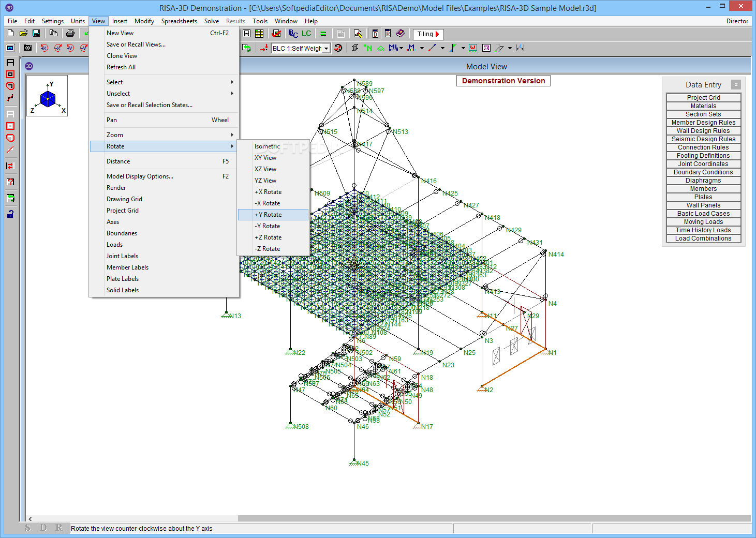The width and height of the screenshot is (756, 538).
Task: Click the XYZ axis orientation cube
Action: click(x=47, y=96)
